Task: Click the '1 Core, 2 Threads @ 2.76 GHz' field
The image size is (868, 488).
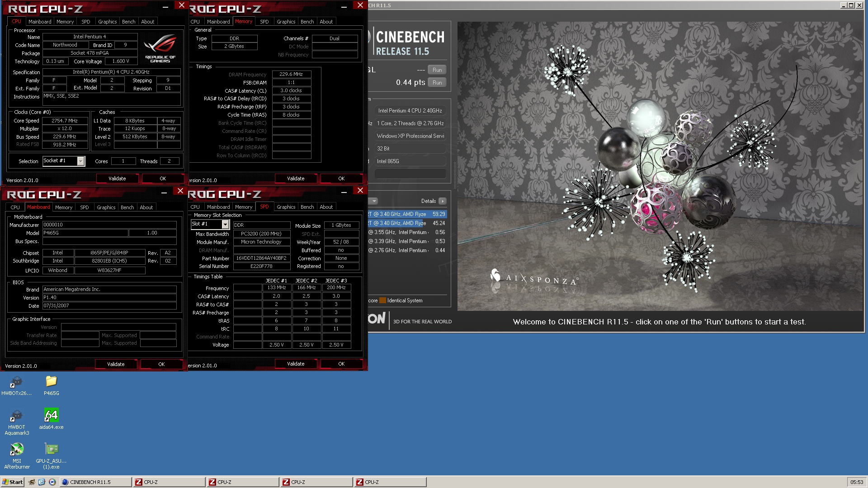Action: [x=410, y=123]
